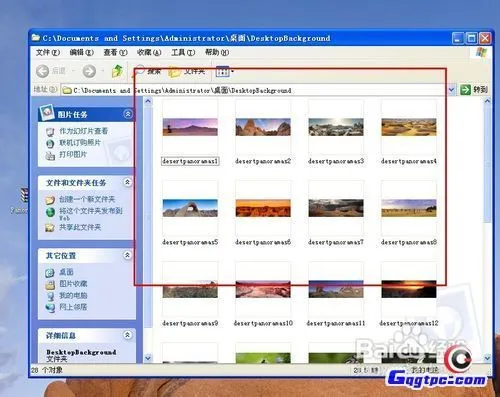Collapse the 文件和文件夹任务 panel

point(127,182)
